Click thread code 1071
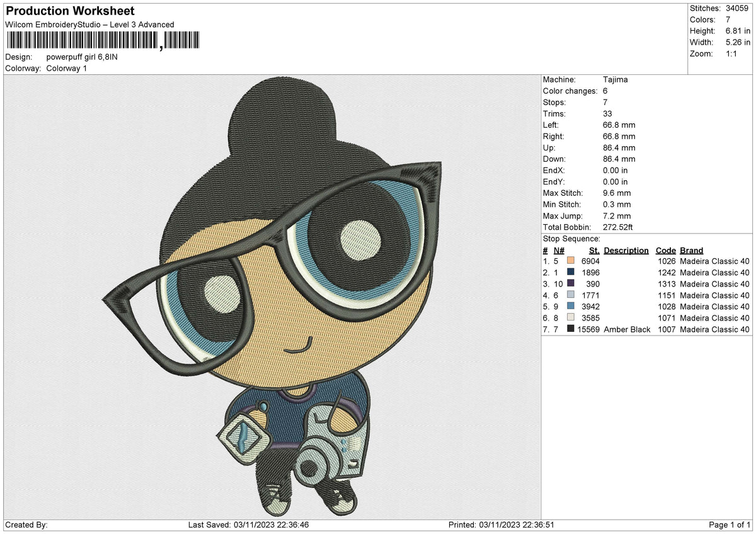The image size is (756, 534). click(x=666, y=318)
